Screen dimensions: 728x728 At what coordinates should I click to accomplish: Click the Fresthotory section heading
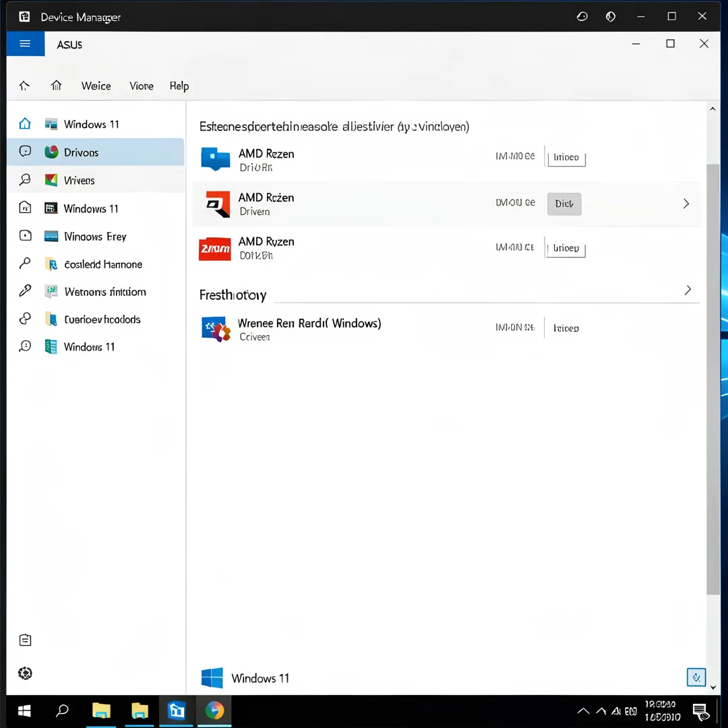(x=233, y=295)
